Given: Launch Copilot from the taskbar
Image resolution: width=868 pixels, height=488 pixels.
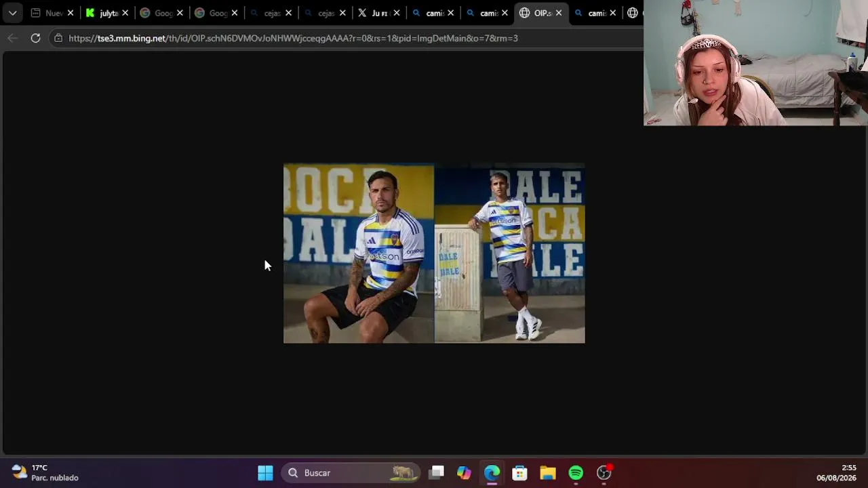Looking at the screenshot, I should 464,472.
